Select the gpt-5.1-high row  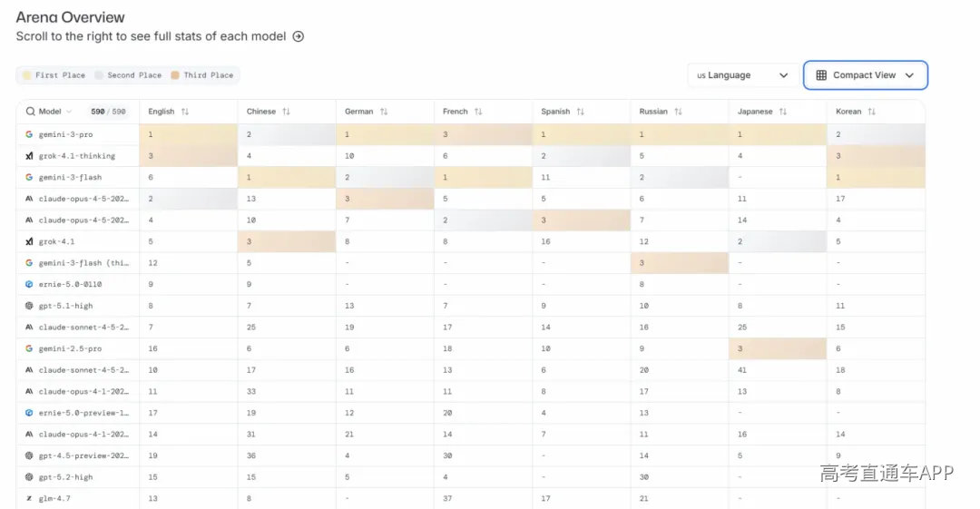tap(65, 306)
